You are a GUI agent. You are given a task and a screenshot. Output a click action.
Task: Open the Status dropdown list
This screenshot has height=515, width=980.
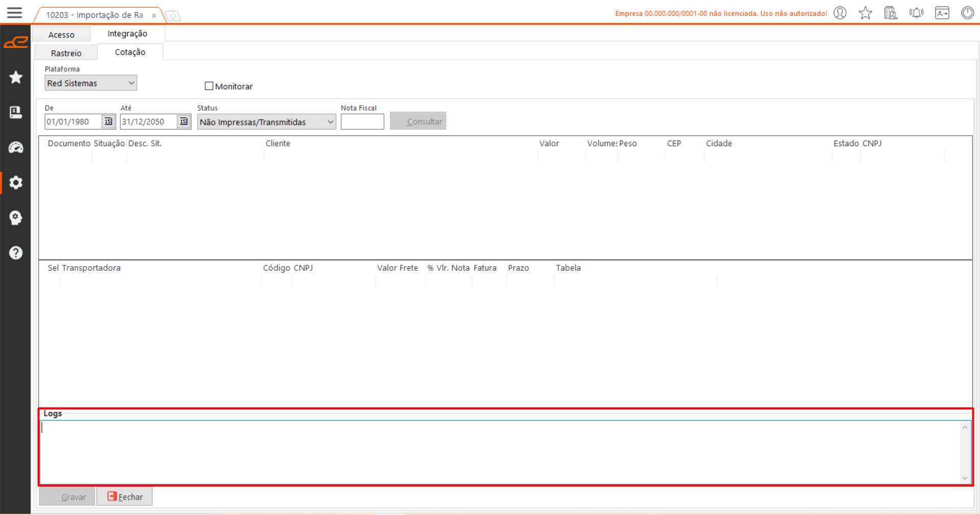point(330,122)
